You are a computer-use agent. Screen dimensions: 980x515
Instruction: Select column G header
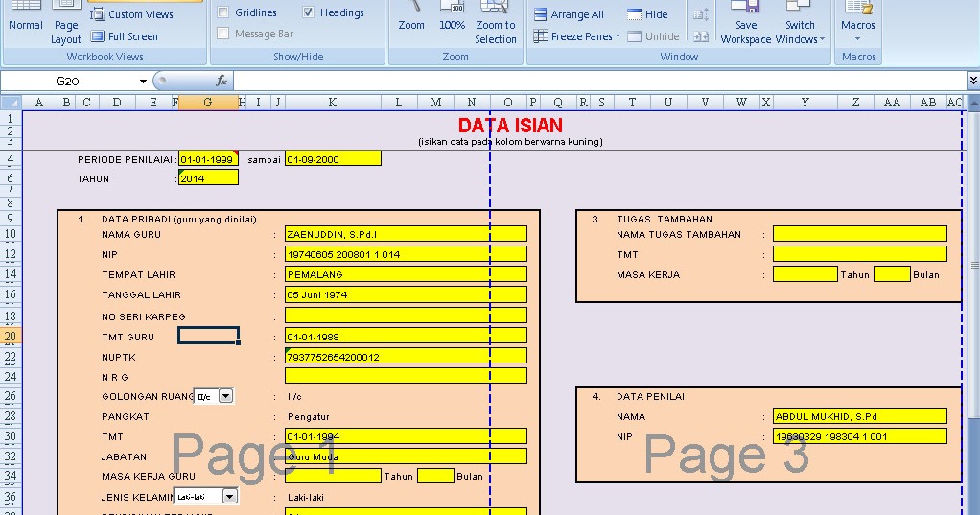pyautogui.click(x=207, y=103)
